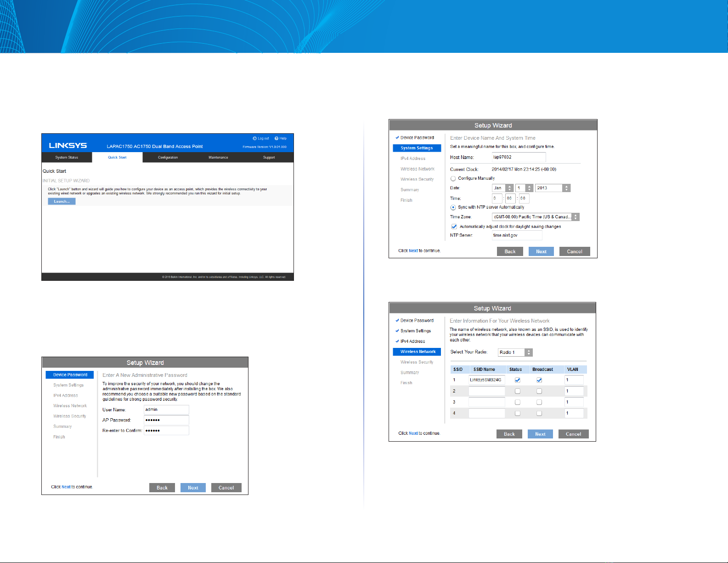
Task: Open the day-of-month dropdown showing 1
Action: coord(524,188)
